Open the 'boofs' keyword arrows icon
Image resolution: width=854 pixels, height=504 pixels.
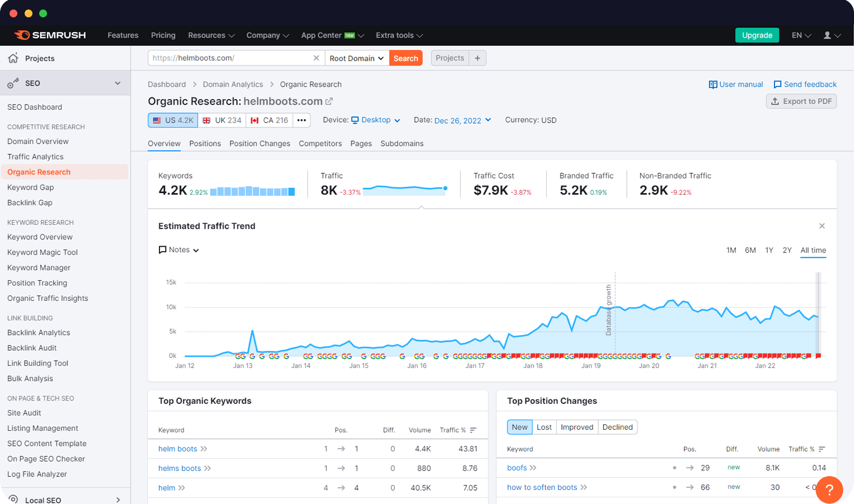(x=533, y=468)
